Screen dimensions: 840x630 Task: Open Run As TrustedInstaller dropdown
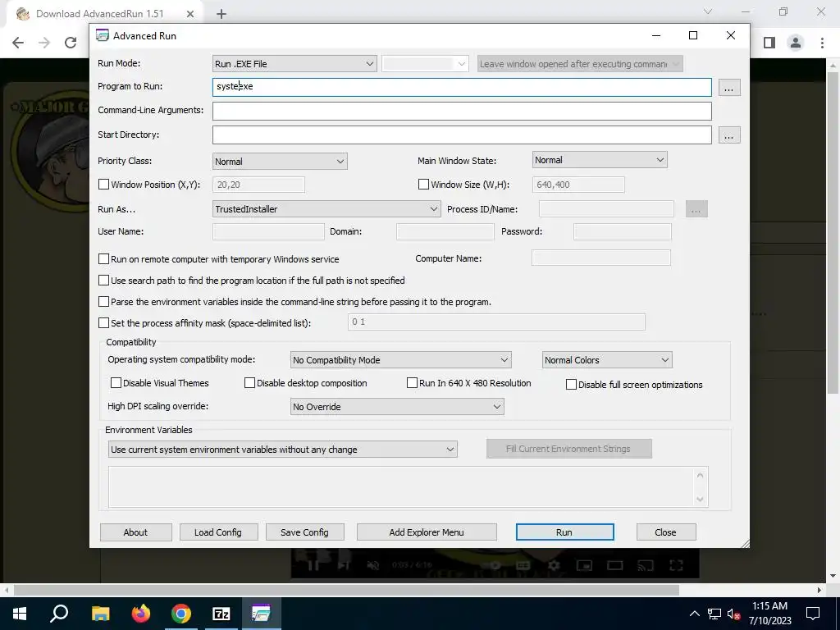tap(326, 209)
